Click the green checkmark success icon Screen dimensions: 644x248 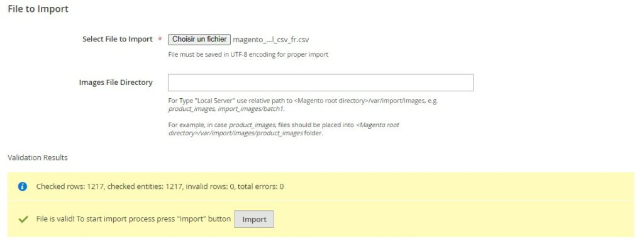[23, 219]
